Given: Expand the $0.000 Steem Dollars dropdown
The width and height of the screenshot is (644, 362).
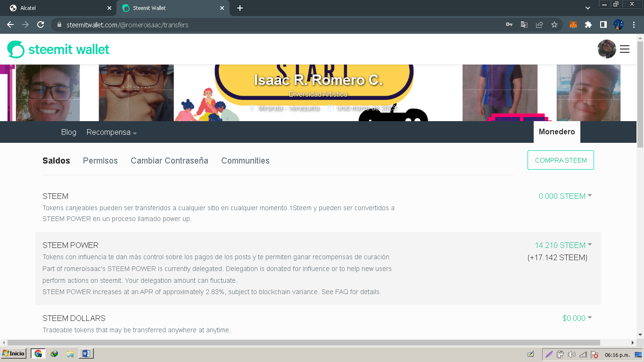Looking at the screenshot, I should pos(577,318).
